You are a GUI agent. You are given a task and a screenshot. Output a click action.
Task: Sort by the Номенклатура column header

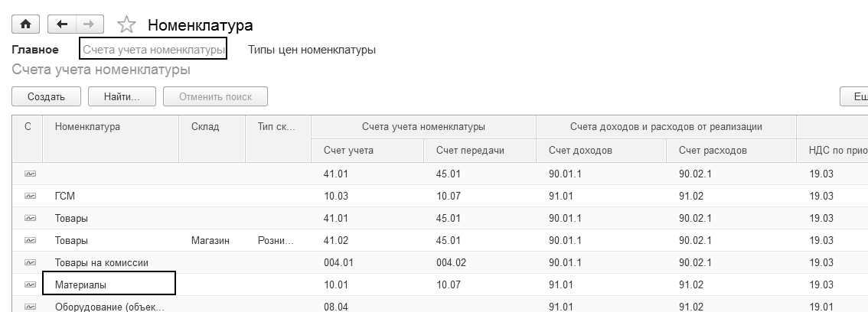tap(87, 127)
